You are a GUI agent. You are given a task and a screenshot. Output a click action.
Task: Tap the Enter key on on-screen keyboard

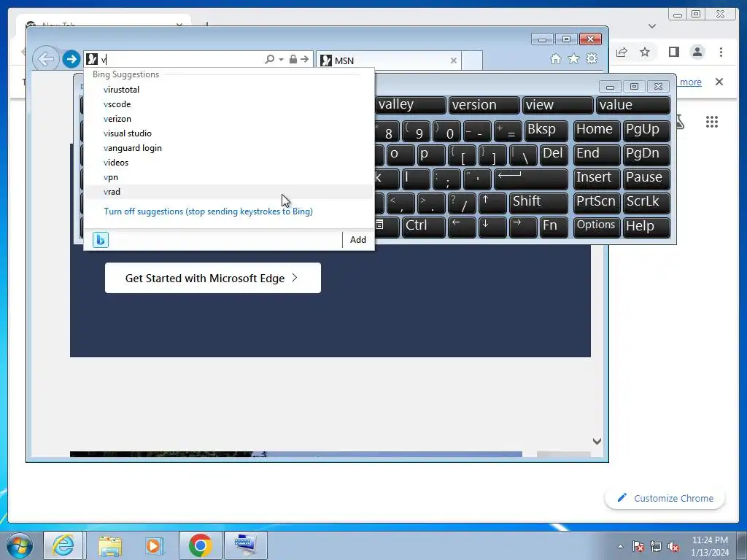[531, 179]
